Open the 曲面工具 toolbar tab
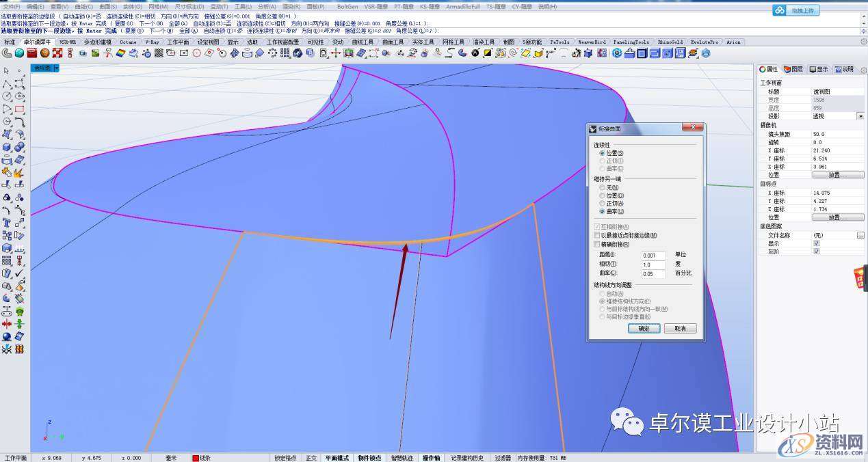Screen dimensions: 868x462 click(393, 42)
